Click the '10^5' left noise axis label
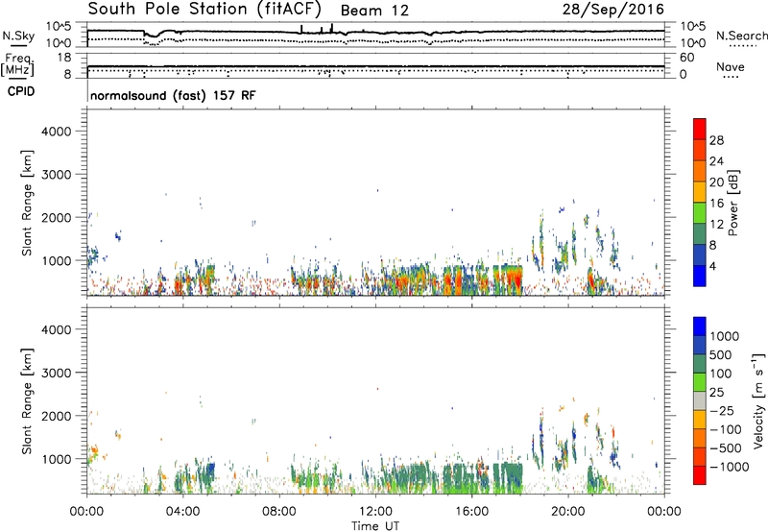Screen dimensions: 768x532 pyautogui.click(x=59, y=26)
